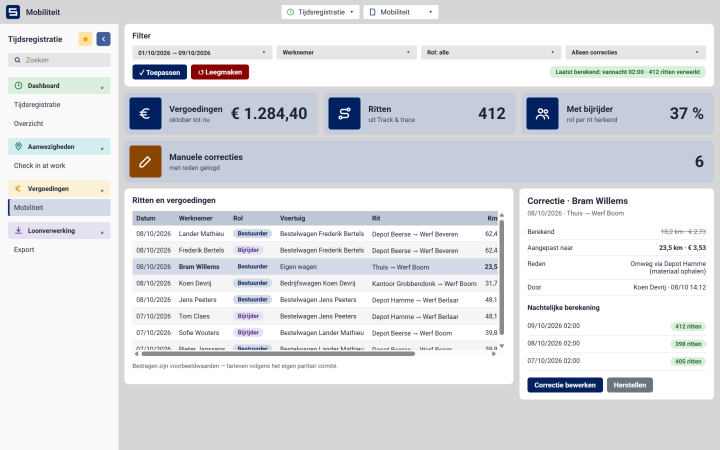Click clock icon in Tijdsregistratie top dropdown

[x=290, y=12]
